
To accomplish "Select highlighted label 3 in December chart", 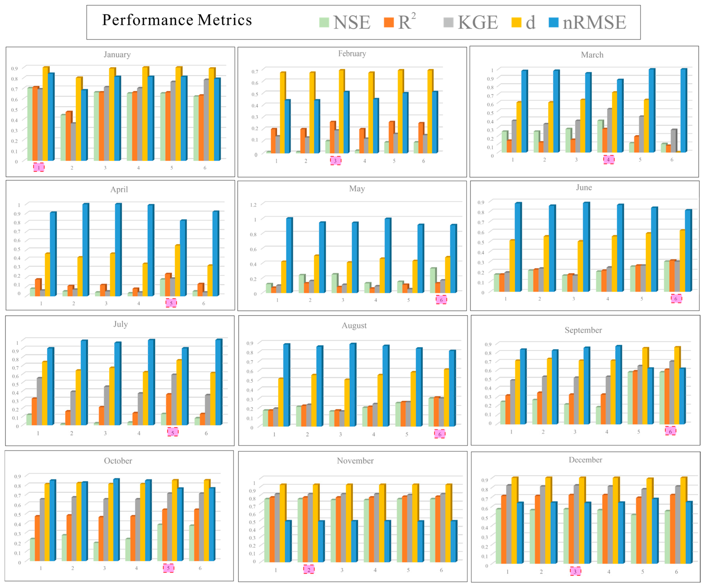I will pos(575,571).
